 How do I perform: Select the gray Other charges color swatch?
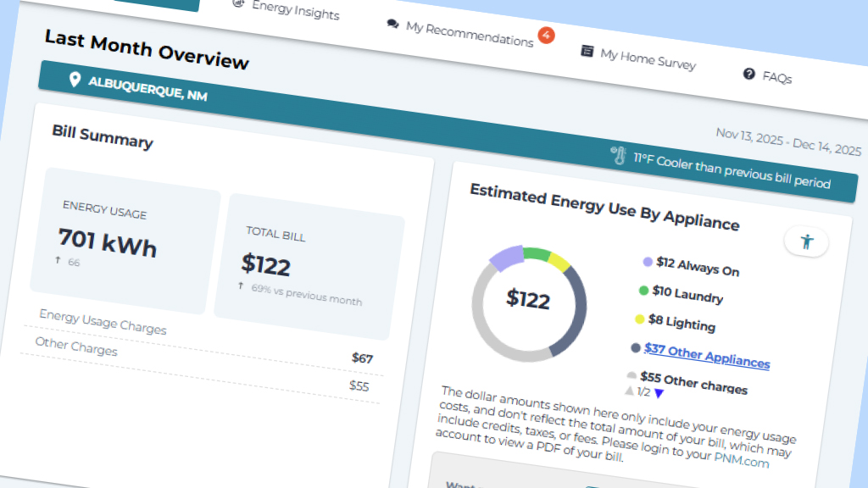tap(632, 375)
